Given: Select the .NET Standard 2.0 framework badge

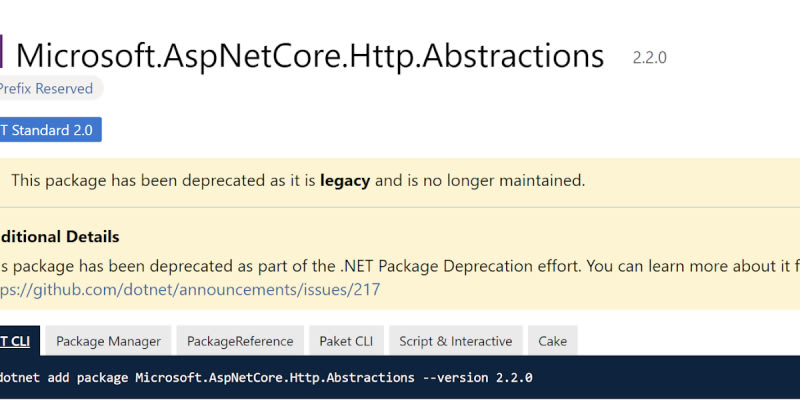Looking at the screenshot, I should (50, 130).
